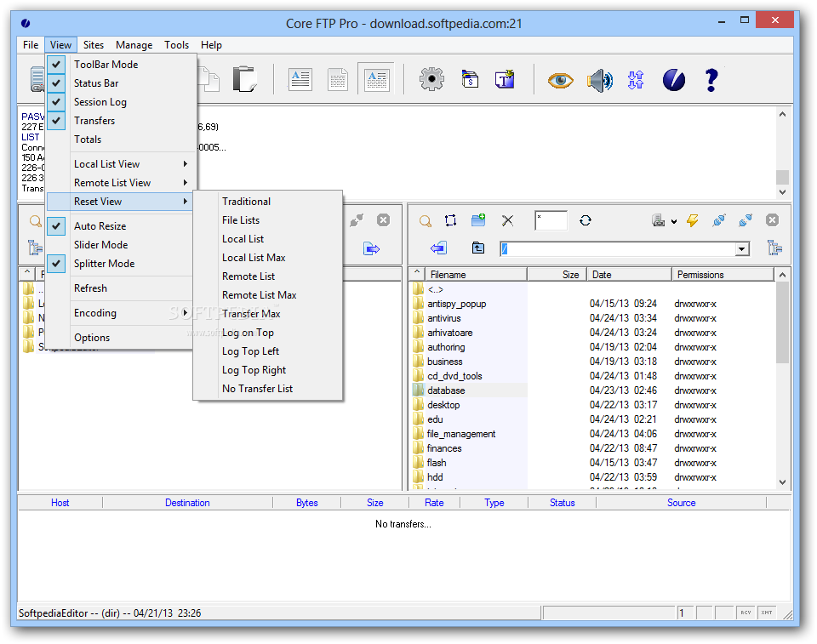Click the remote path address field
This screenshot has width=817, height=644.
(618, 249)
